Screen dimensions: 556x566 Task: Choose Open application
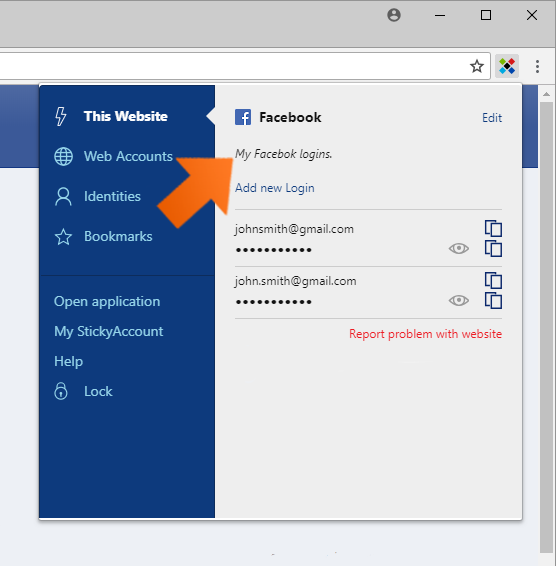pyautogui.click(x=107, y=301)
